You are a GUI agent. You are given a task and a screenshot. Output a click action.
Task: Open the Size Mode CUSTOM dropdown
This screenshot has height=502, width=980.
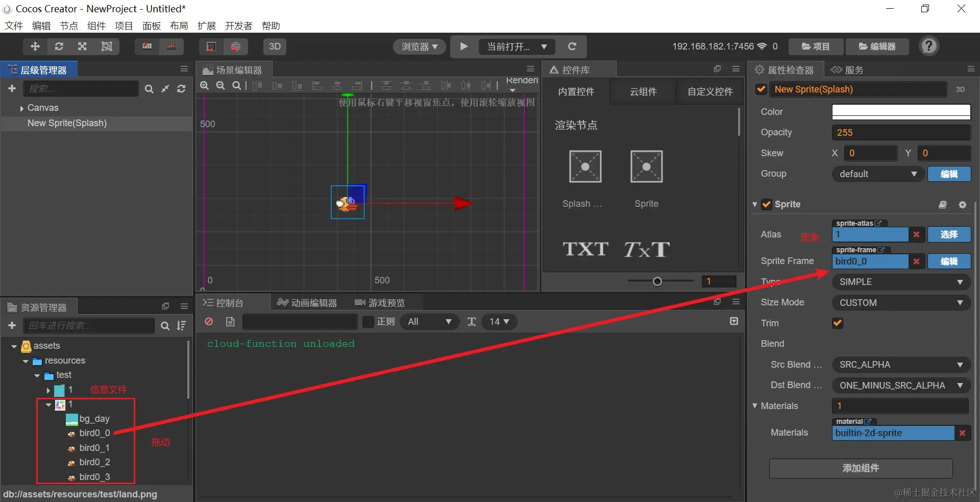point(901,303)
